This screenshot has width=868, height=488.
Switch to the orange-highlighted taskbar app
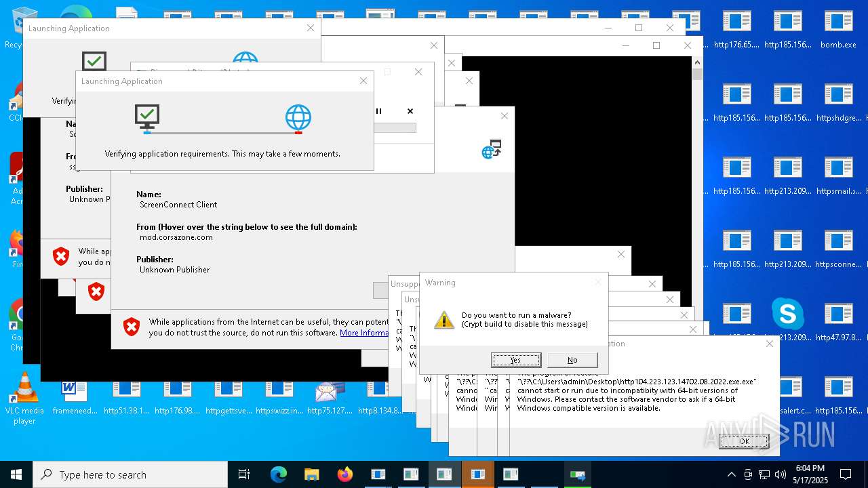(x=478, y=474)
